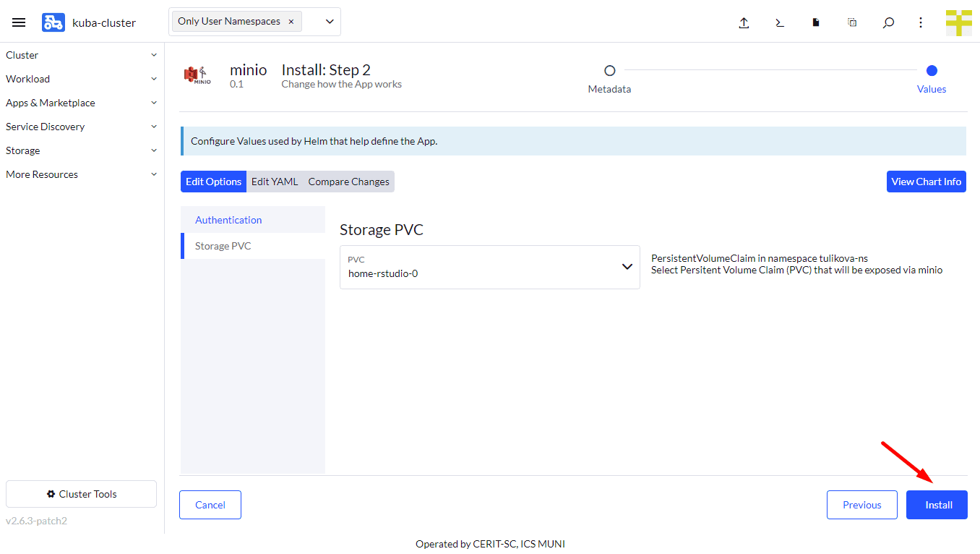Open the resource search magnifier icon
The width and height of the screenshot is (980, 554).
[x=888, y=22]
